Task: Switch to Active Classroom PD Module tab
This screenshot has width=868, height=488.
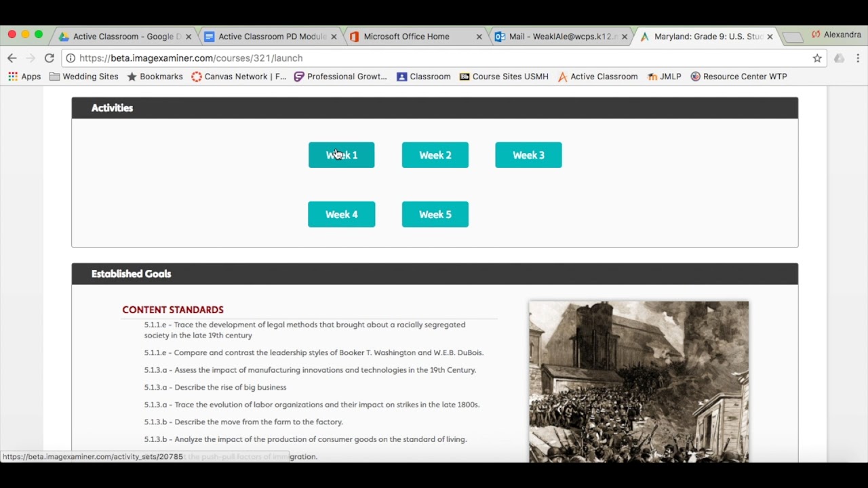Action: pos(271,37)
